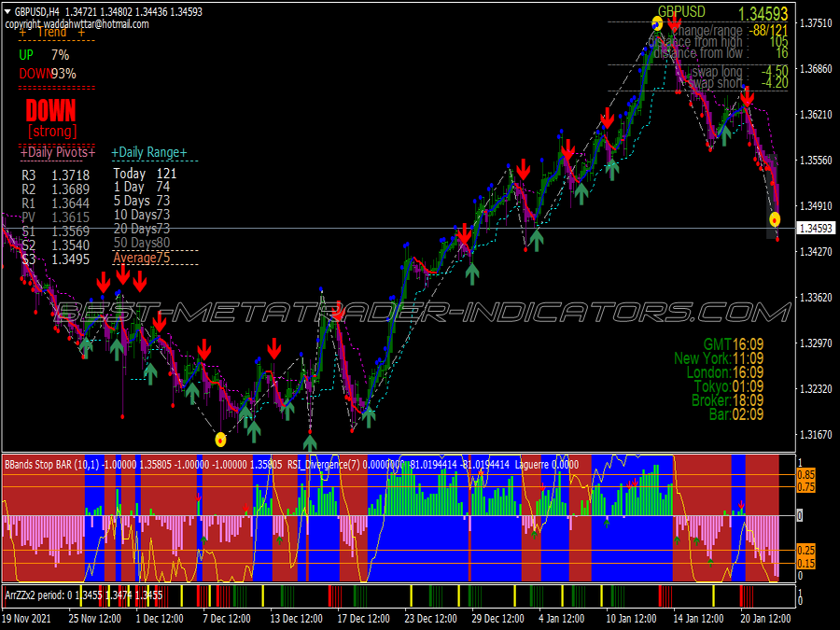Select the GBPUSD,H4 chart title text
This screenshot has width=840, height=630.
coord(37,11)
